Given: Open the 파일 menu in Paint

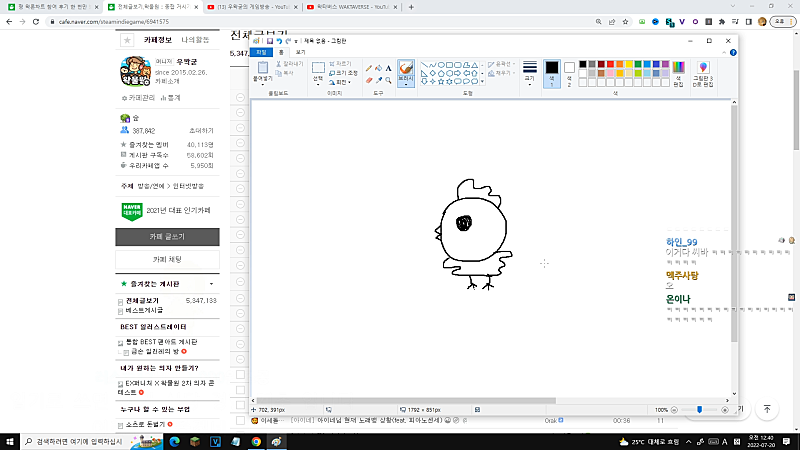Looking at the screenshot, I should [262, 51].
